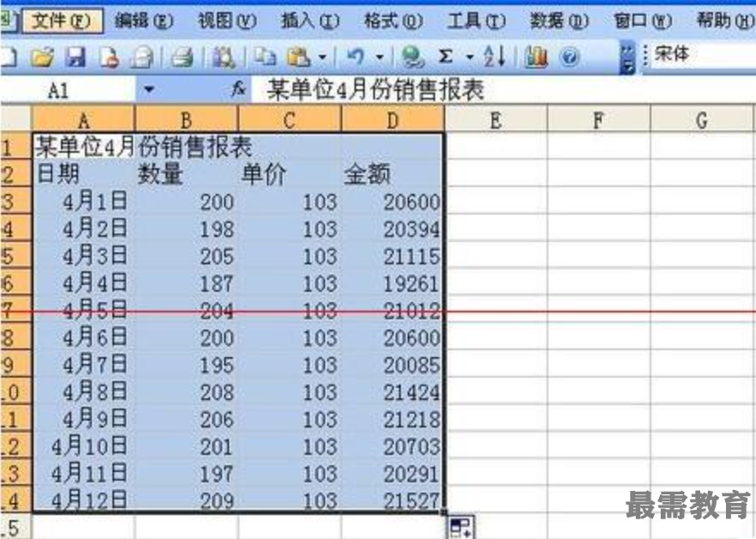
Task: Click the Auto Fill Options icon below table
Action: click(461, 528)
